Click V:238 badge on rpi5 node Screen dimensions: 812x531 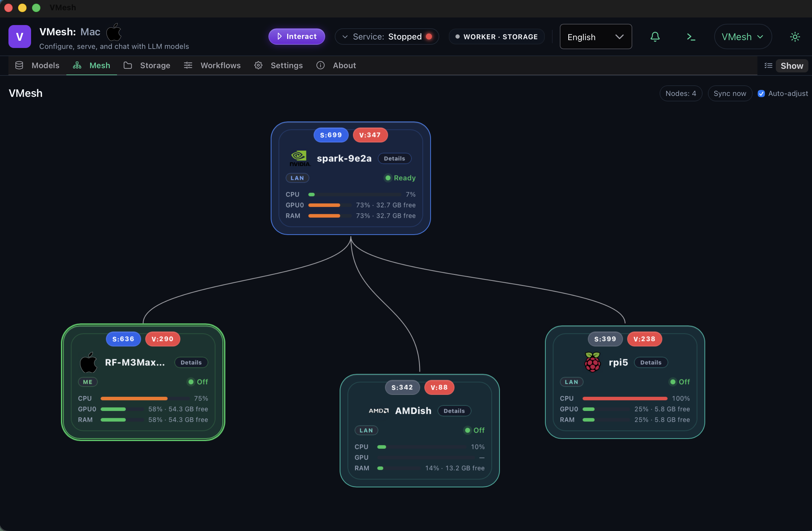[644, 339]
